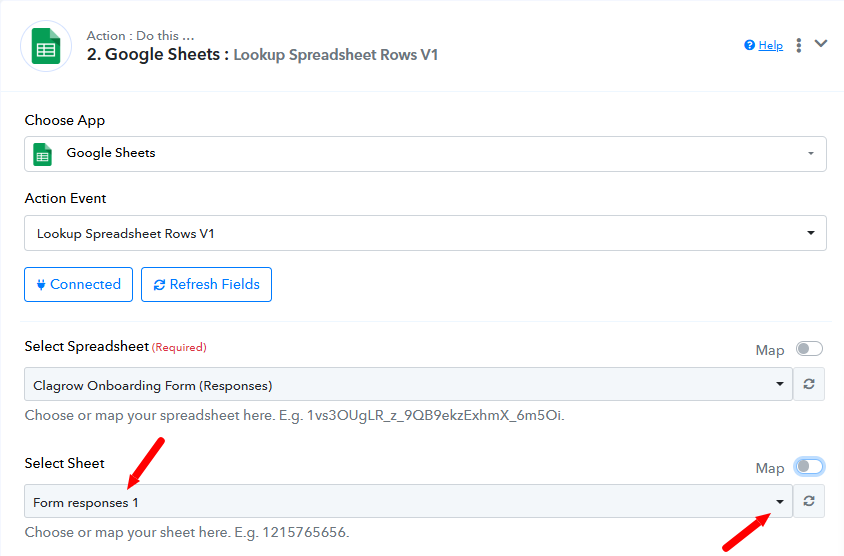The height and width of the screenshot is (556, 844).
Task: Open the Action Event dropdown
Action: click(425, 233)
